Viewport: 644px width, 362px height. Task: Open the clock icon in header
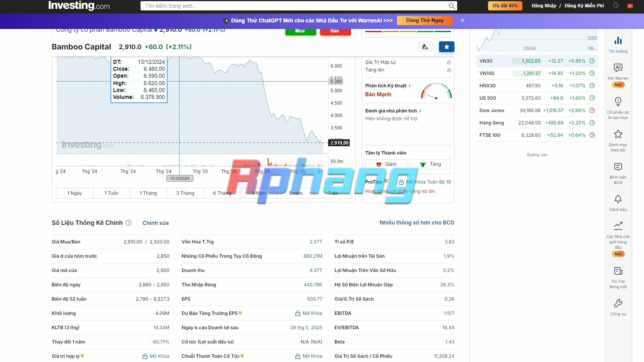click(x=616, y=5)
